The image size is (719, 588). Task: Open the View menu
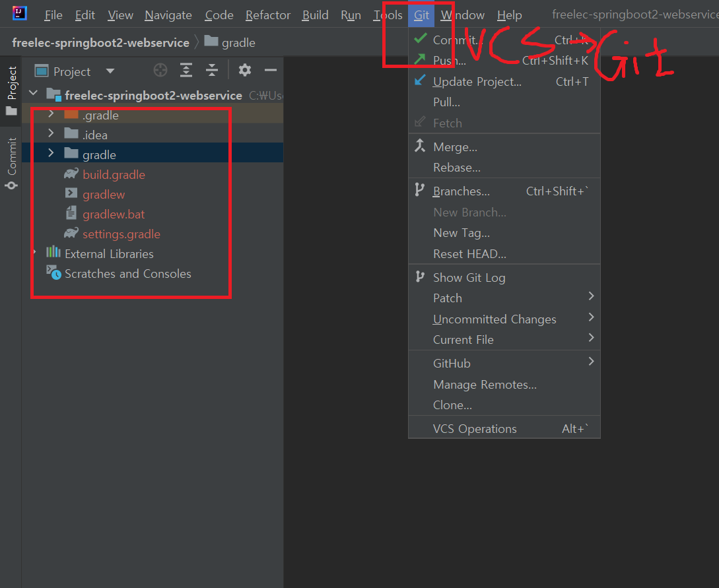click(120, 15)
